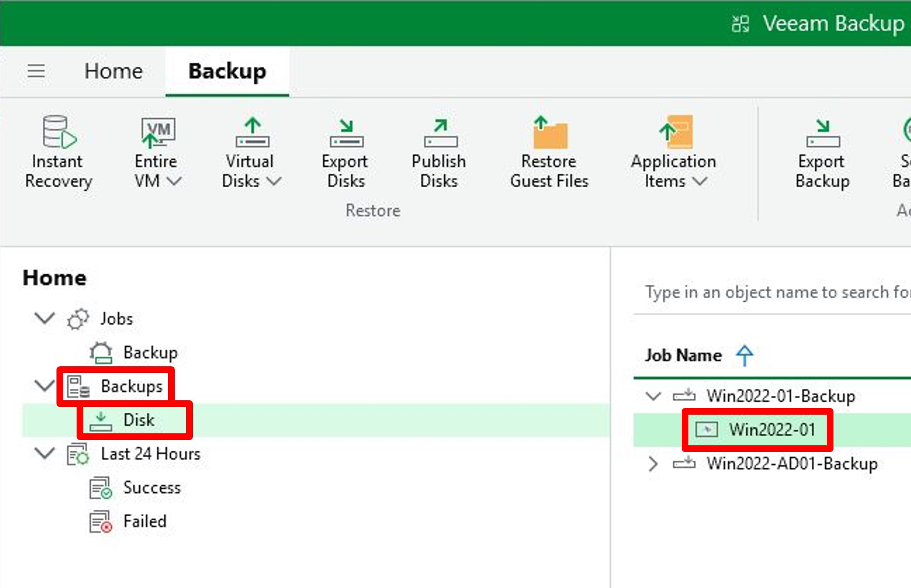Screen dimensions: 911x588
Task: Select the Backup ribbon tab
Action: pyautogui.click(x=227, y=71)
